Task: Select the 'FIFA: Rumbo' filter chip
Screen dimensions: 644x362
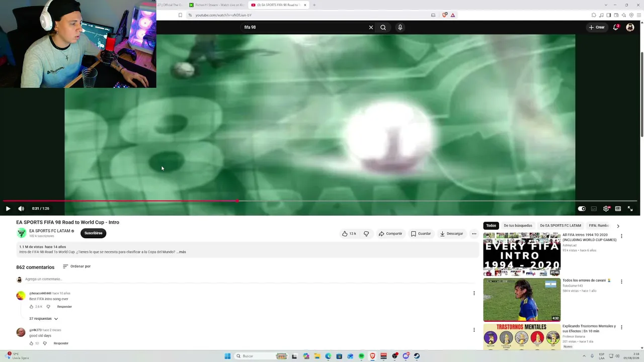Action: tap(599, 226)
